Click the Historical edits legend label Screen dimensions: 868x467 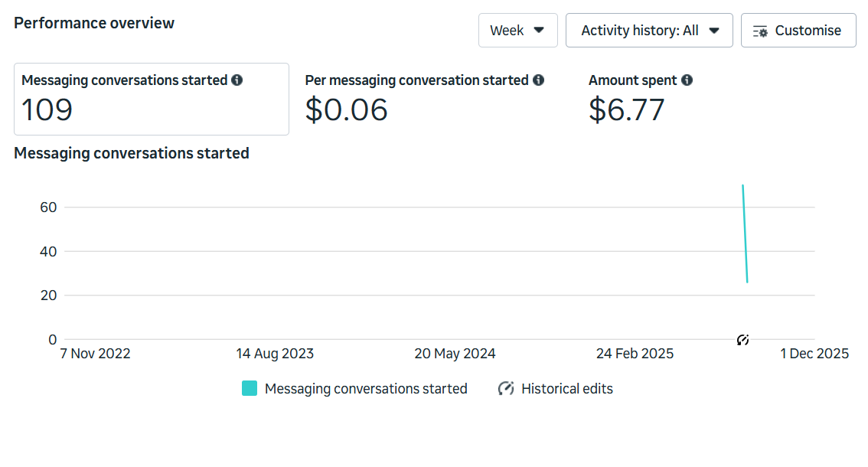(x=566, y=389)
